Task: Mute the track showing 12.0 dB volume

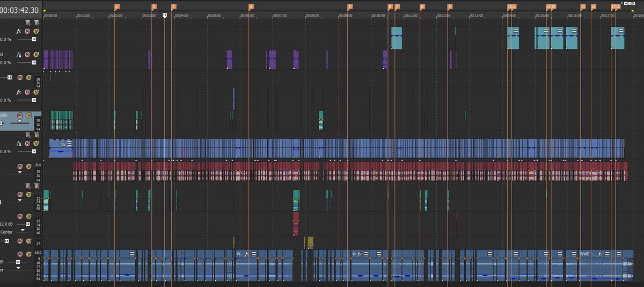Action: pos(20,216)
